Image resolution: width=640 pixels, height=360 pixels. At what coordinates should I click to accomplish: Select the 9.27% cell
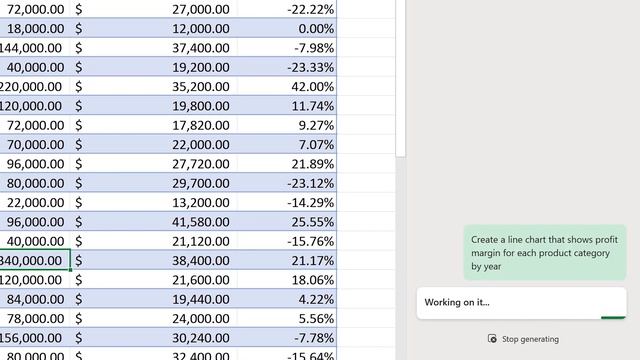coord(287,125)
